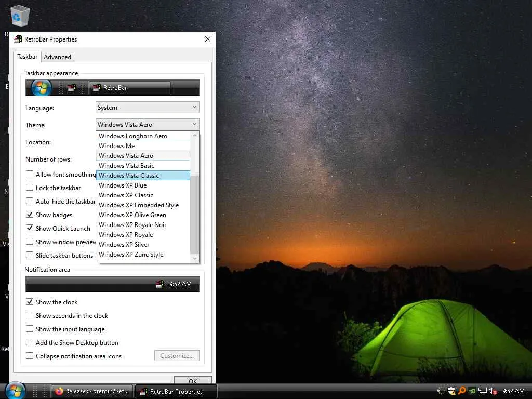This screenshot has height=399, width=532.
Task: Click the theme list scrollbar thumb
Action: 194,214
